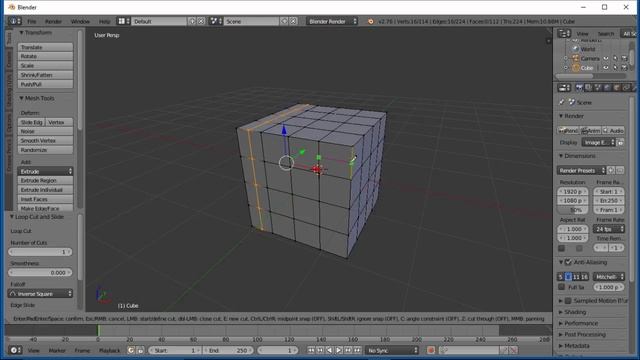Click the pin icon in properties Scene breadcrumb
The width and height of the screenshot is (640, 360).
562,102
